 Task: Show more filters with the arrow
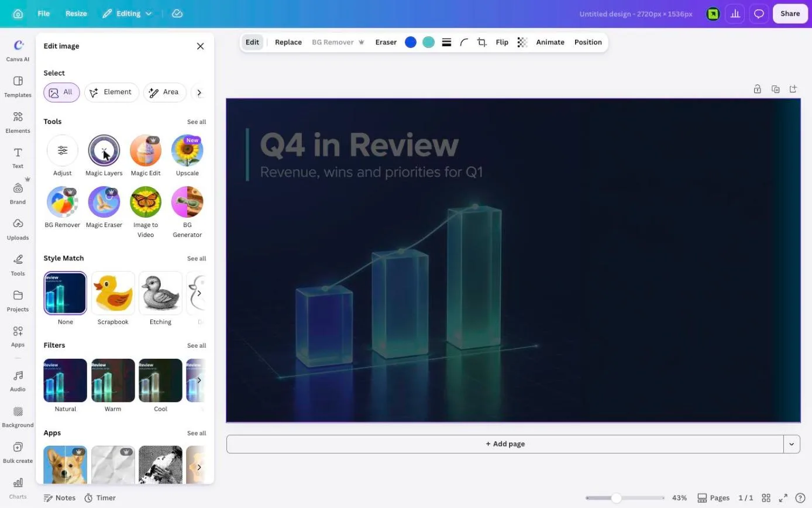click(x=199, y=380)
